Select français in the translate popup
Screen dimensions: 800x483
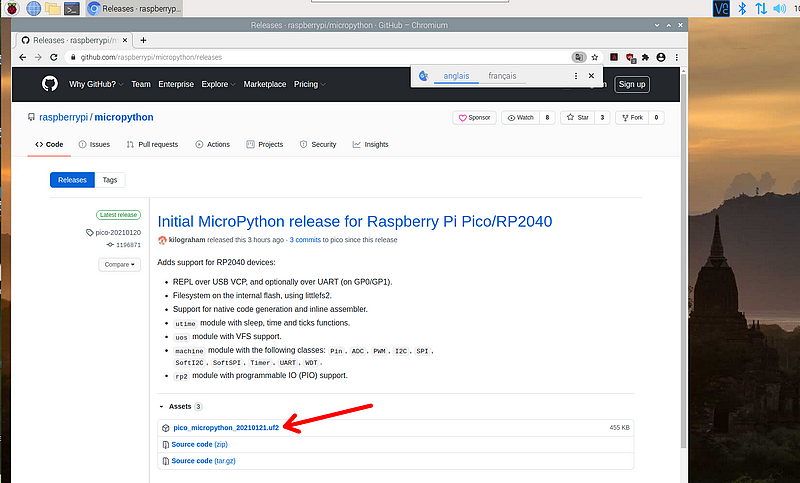point(502,75)
